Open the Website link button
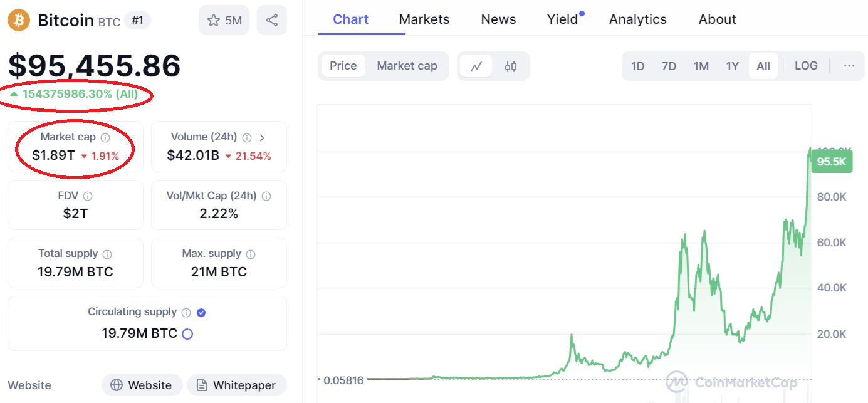This screenshot has width=868, height=403. coord(142,385)
